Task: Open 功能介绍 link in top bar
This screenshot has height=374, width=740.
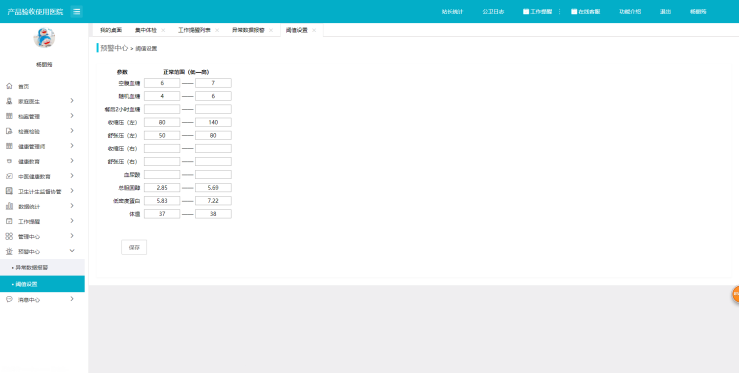Action: pos(630,11)
